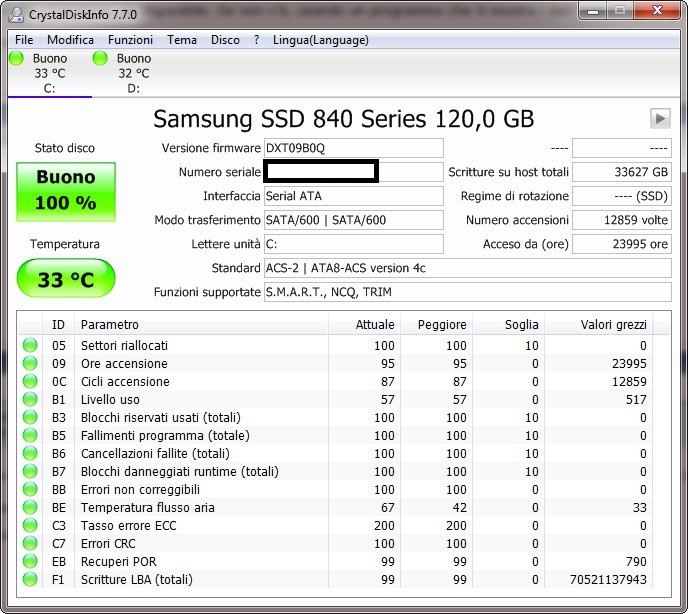
Task: Open the Tema menu
Action: [x=182, y=40]
